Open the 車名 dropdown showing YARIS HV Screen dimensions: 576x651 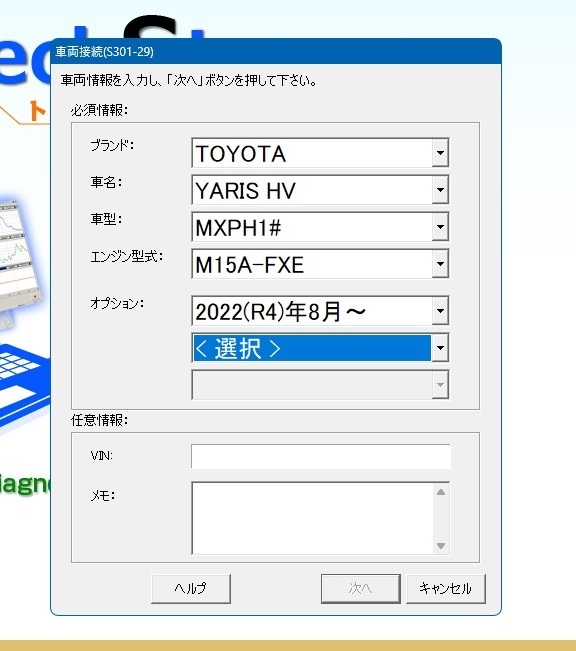320,190
